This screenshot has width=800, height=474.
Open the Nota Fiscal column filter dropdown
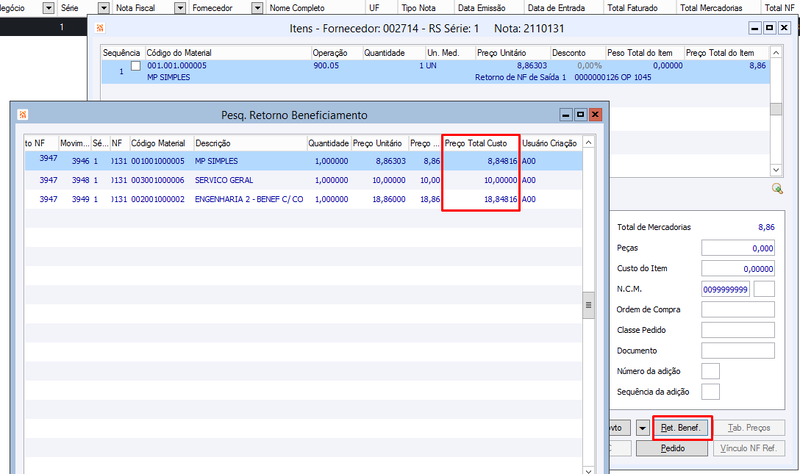(x=180, y=8)
